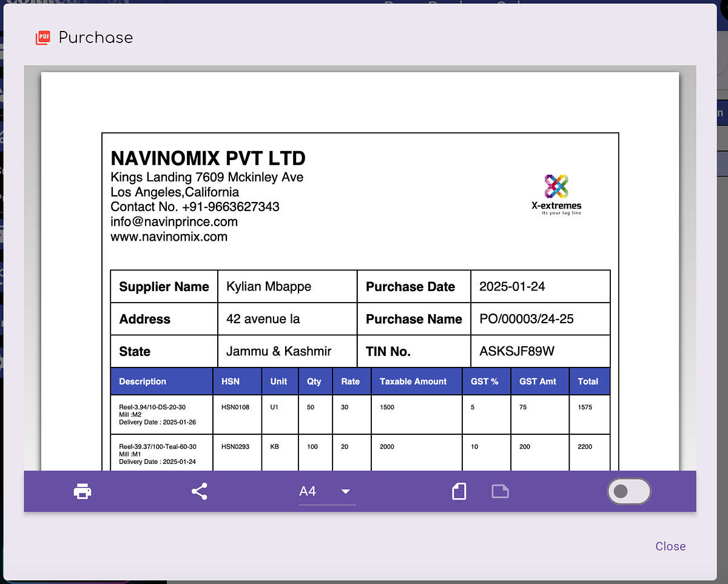728x584 pixels.
Task: Click the NAVINOMIX PVT LTD heading
Action: click(208, 158)
